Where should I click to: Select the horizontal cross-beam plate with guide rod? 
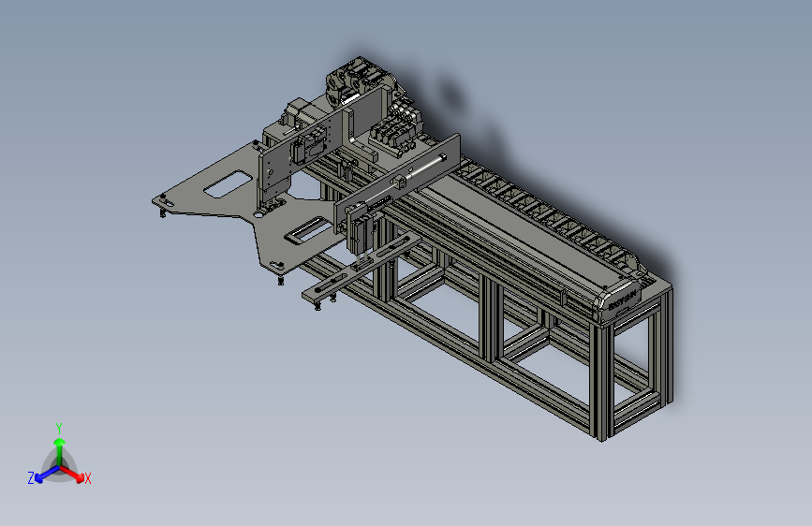click(398, 183)
